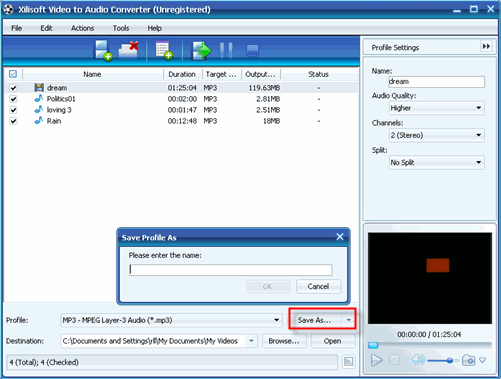Click the preview seek bar handle
This screenshot has width=501, height=379.
point(373,345)
